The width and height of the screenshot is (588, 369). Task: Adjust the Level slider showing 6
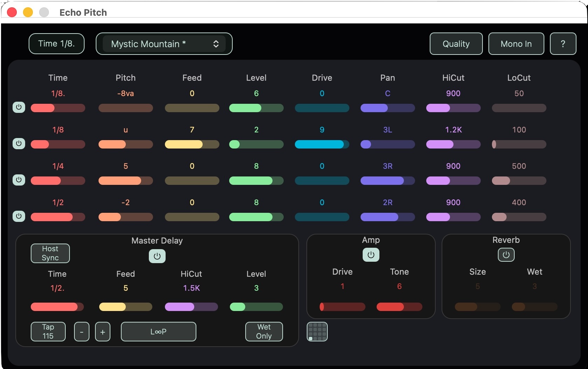[256, 108]
